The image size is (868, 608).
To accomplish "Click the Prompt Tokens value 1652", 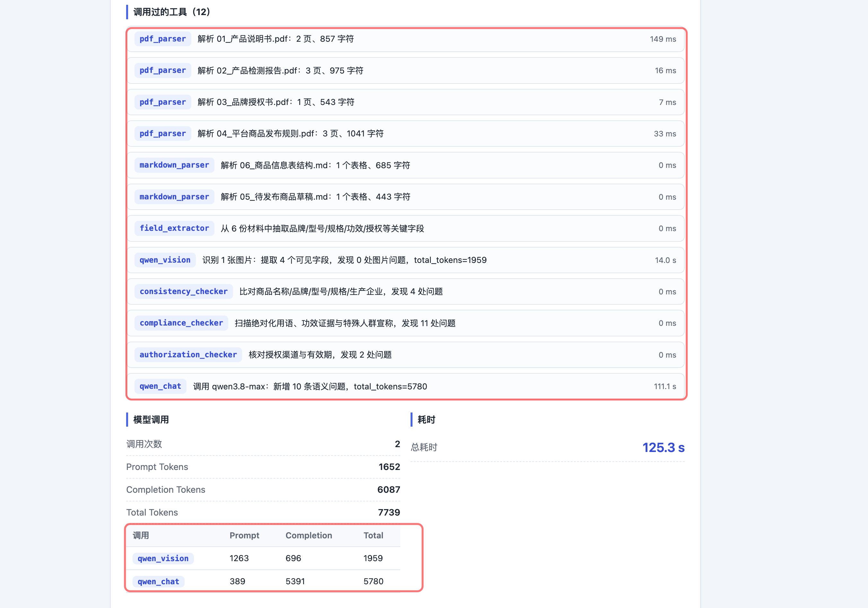I will (x=389, y=467).
